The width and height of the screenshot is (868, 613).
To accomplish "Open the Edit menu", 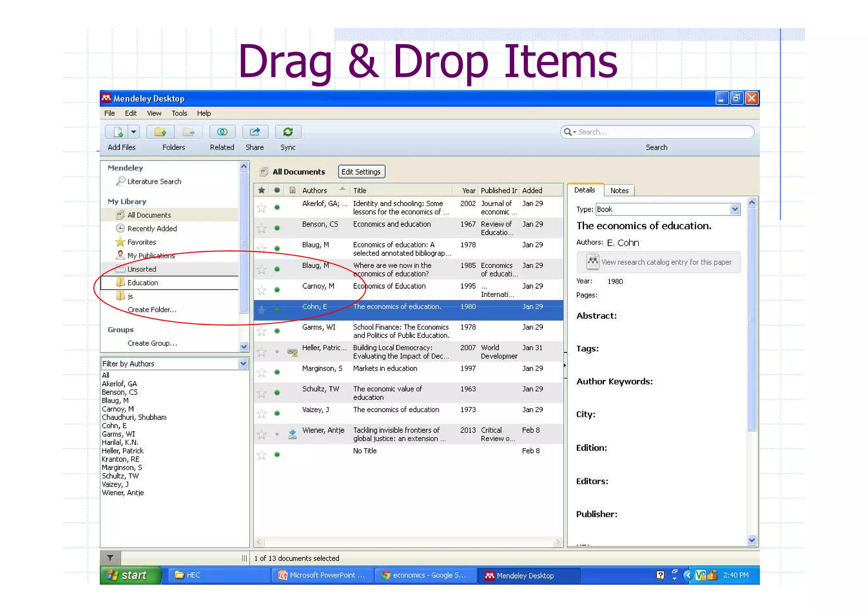I will click(x=131, y=113).
